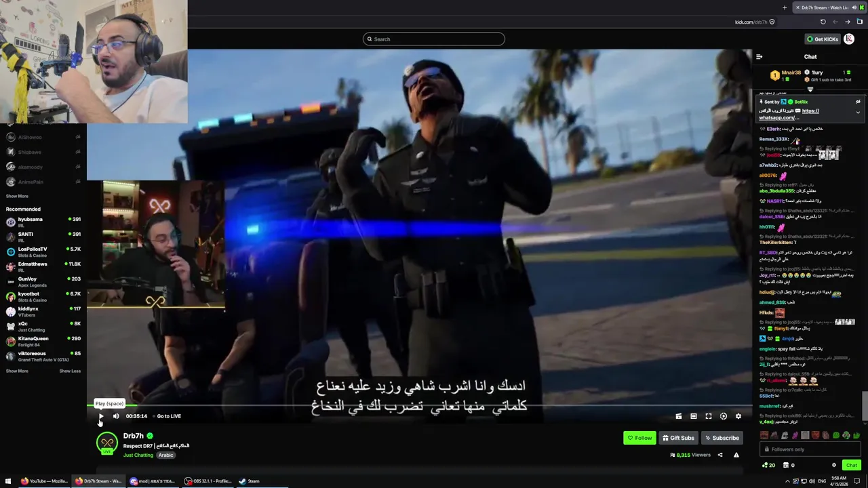Click Show More under Recommended channels
The height and width of the screenshot is (488, 868).
tap(17, 371)
